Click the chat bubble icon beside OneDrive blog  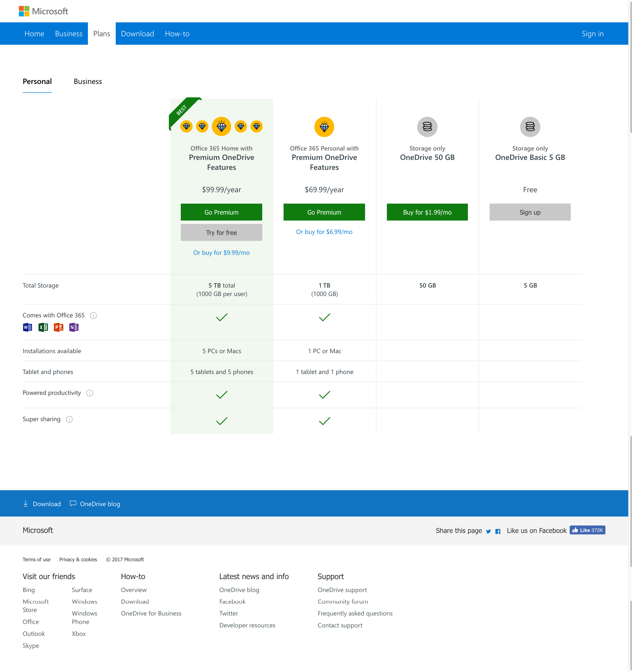tap(73, 503)
